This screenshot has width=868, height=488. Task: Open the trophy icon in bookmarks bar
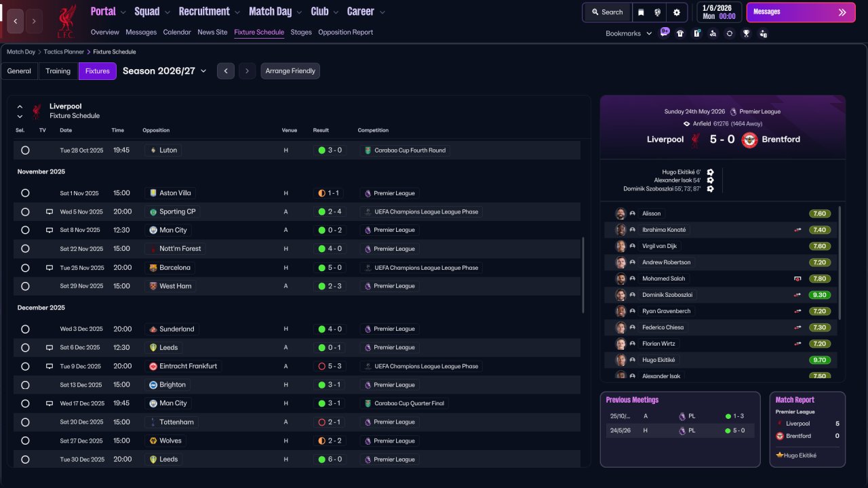tap(747, 33)
